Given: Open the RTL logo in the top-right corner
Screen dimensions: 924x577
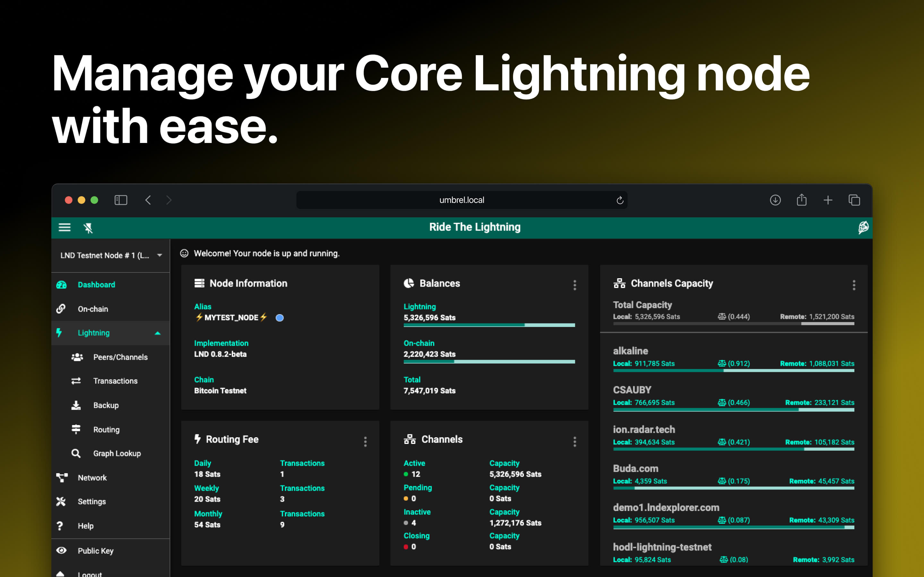Looking at the screenshot, I should point(863,228).
